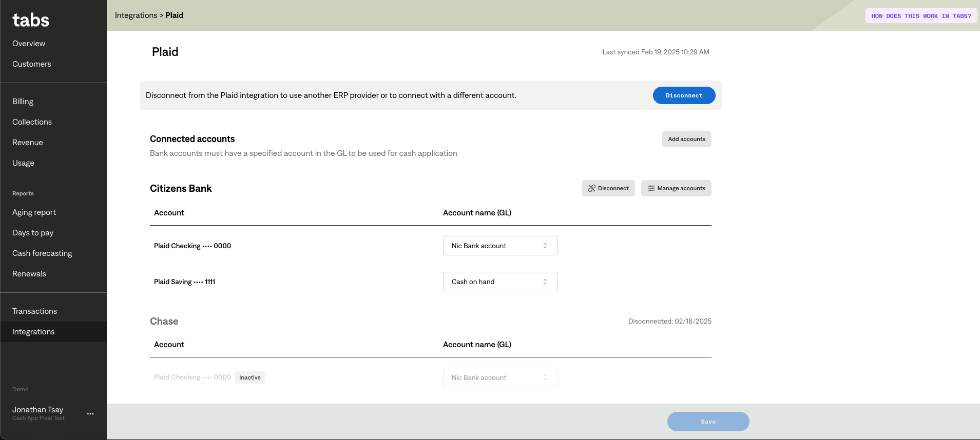Click the Inactive badge on Chase account
This screenshot has height=440, width=980.
250,377
